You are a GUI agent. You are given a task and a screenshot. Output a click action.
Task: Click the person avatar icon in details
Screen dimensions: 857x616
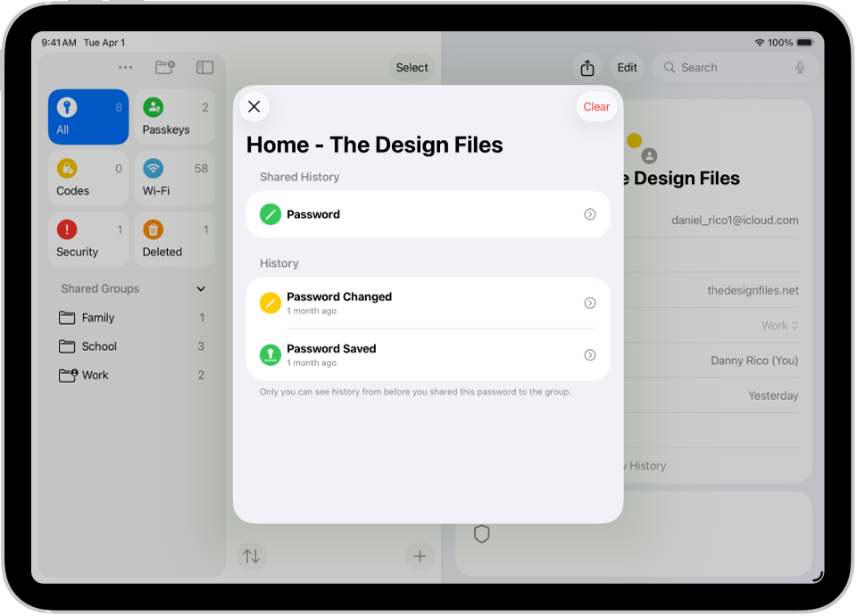click(649, 156)
